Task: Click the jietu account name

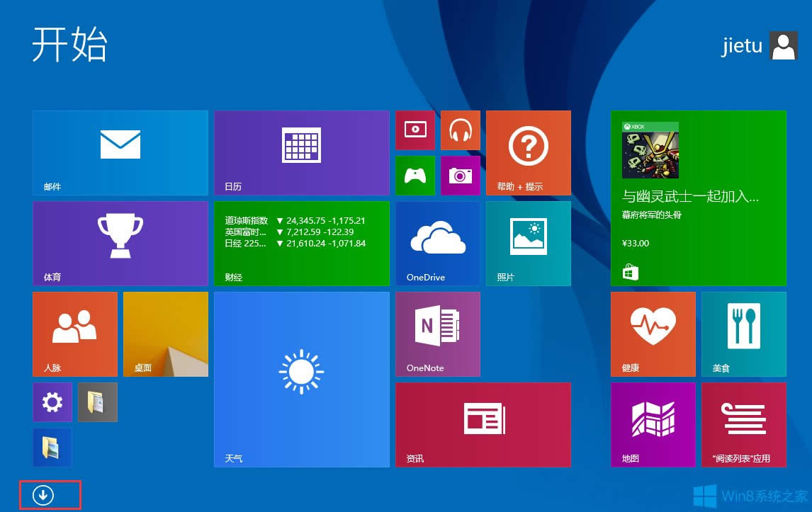Action: [x=742, y=45]
